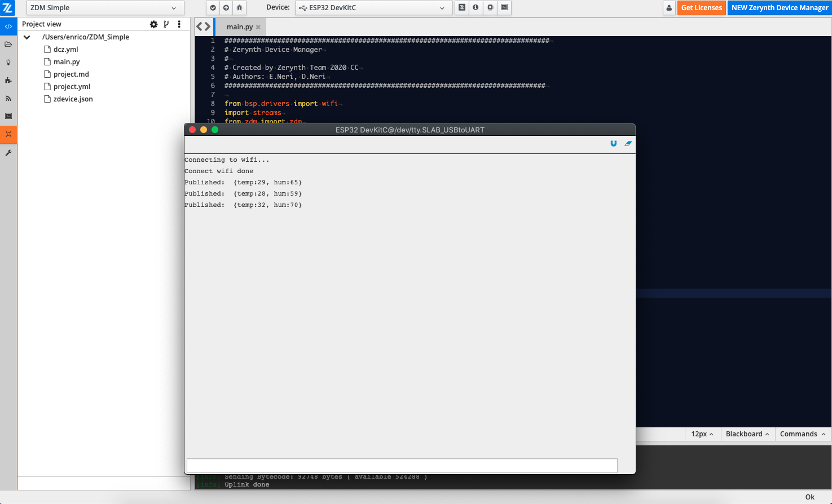Click code line '# Zerynth Device Manager'
The width and height of the screenshot is (832, 504).
coord(274,50)
